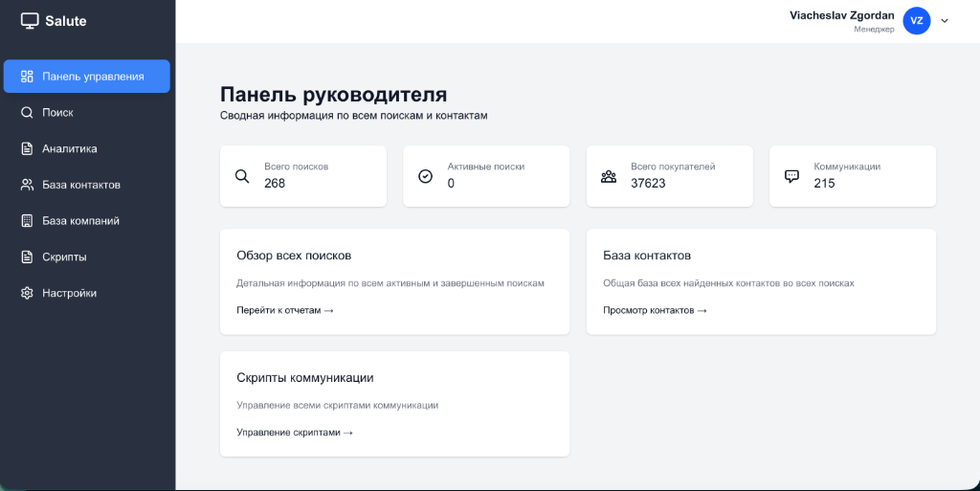Click the magnifier icon next to Поиск
Screen dimensions: 980x491
(27, 112)
